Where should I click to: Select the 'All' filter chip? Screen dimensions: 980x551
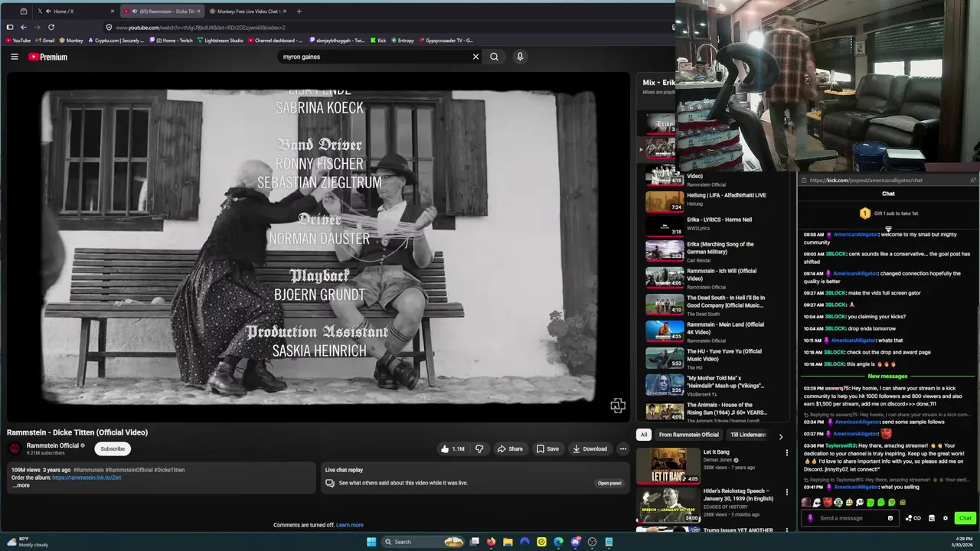click(x=644, y=435)
